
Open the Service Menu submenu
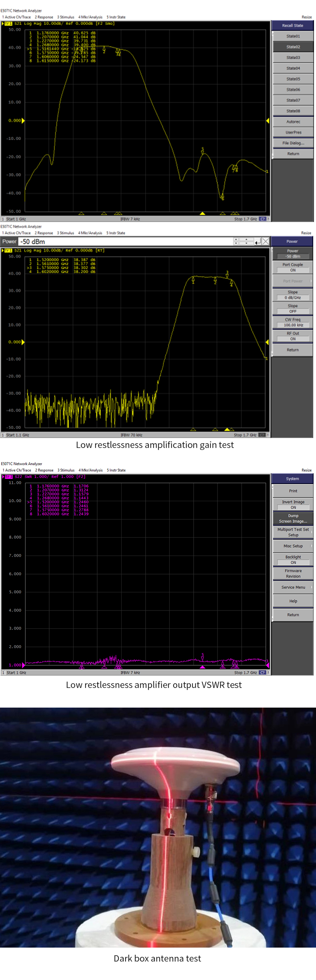293,587
